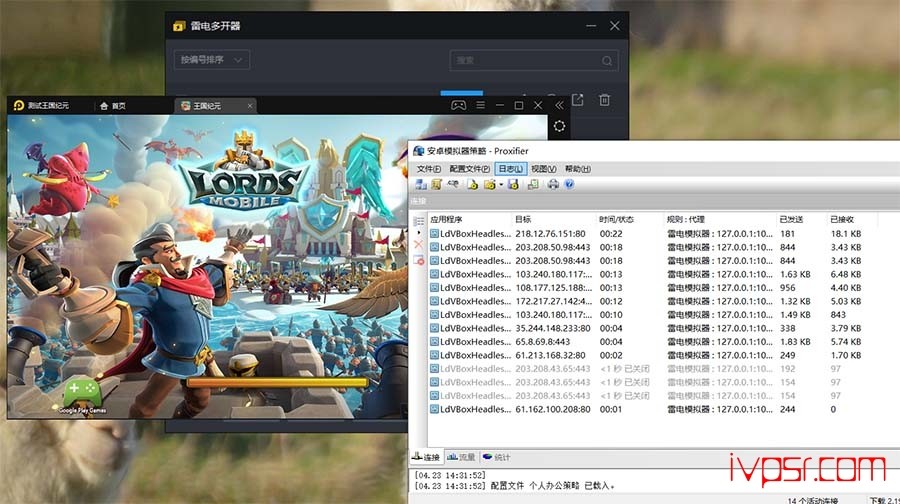Click the open profile folder icon
900x504 pixels.
click(489, 184)
